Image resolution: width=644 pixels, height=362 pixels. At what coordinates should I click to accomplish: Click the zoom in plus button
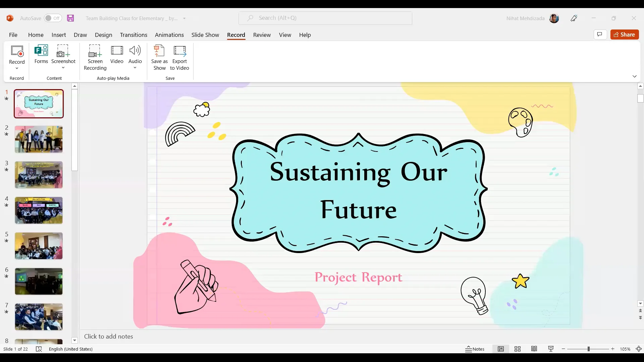pos(612,349)
